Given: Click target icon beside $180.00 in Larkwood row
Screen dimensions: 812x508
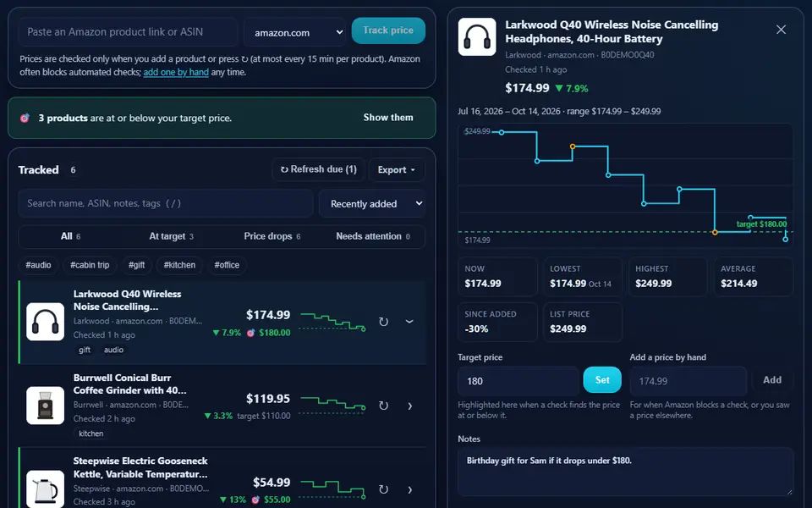Looking at the screenshot, I should 250,333.
